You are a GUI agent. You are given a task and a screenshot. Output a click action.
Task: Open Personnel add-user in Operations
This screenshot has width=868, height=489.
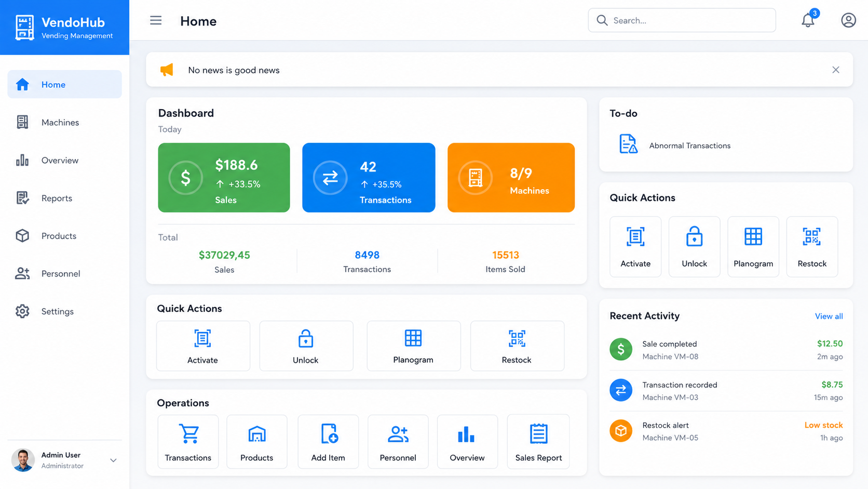[x=398, y=442]
